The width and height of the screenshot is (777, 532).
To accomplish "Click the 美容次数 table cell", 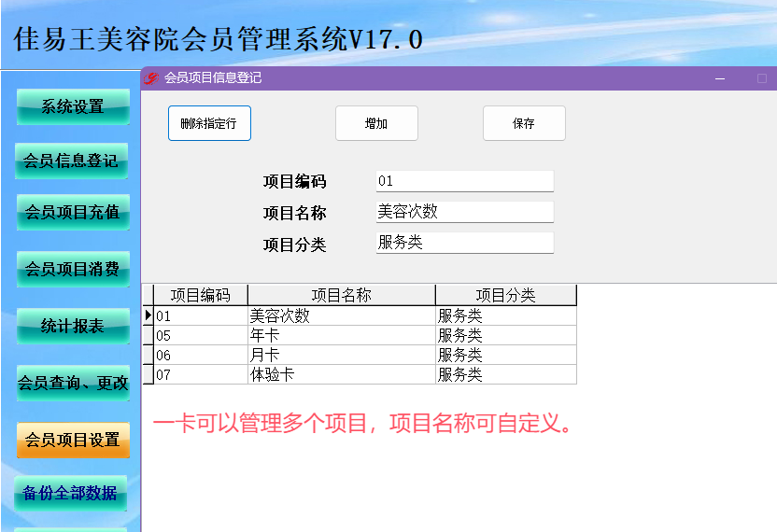I will click(342, 315).
